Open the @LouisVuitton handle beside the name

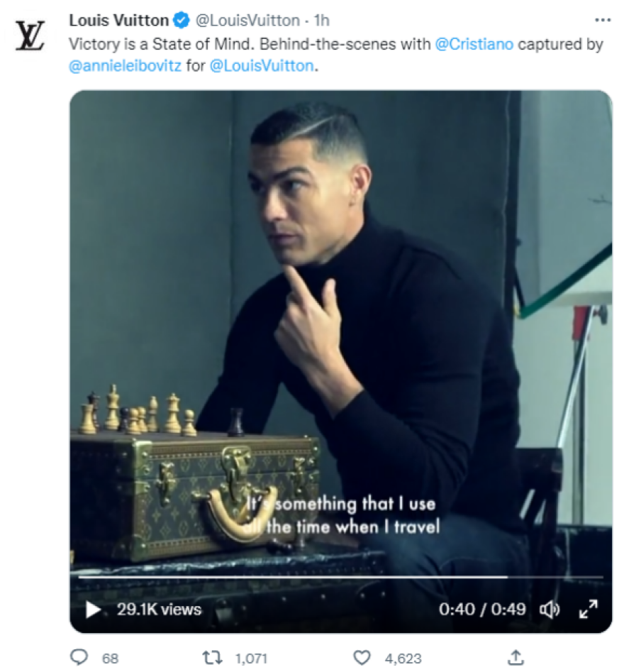pyautogui.click(x=247, y=20)
